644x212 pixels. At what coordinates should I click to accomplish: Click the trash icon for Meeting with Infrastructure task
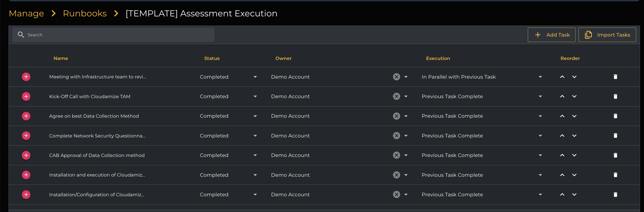coord(615,77)
